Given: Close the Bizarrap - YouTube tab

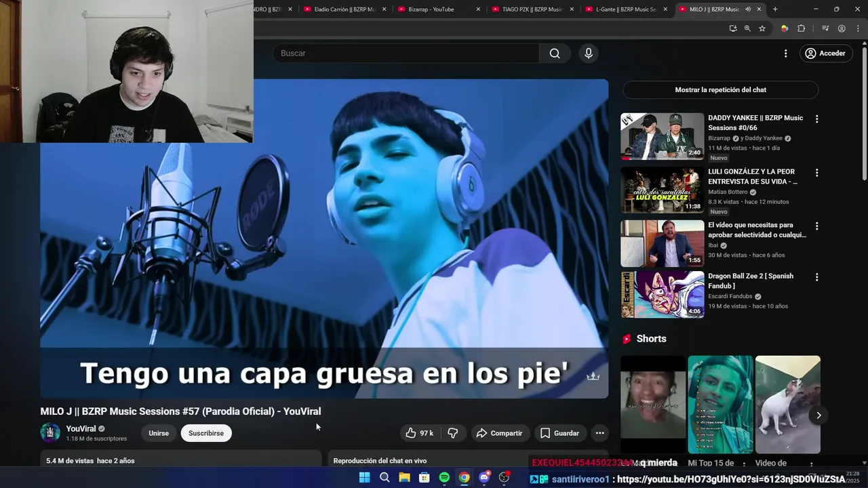Looking at the screenshot, I should point(478,9).
